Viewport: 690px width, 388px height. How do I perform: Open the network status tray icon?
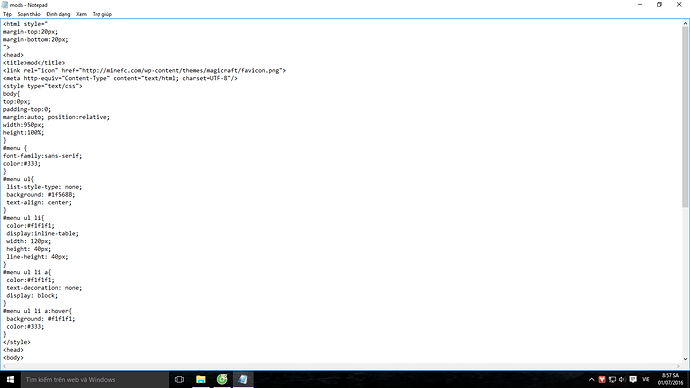[x=612, y=379]
